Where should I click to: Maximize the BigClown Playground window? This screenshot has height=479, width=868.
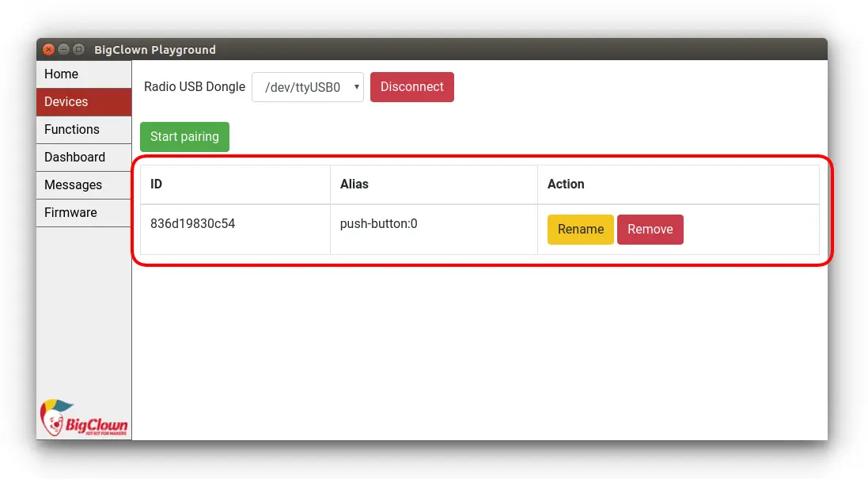[x=78, y=50]
